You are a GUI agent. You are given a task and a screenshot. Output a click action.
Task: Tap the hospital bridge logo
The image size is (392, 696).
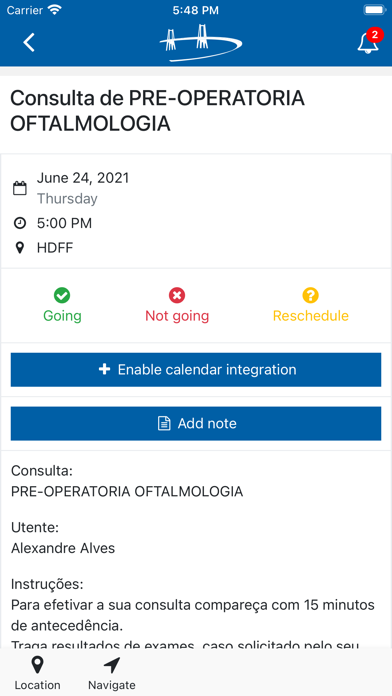coord(201,43)
